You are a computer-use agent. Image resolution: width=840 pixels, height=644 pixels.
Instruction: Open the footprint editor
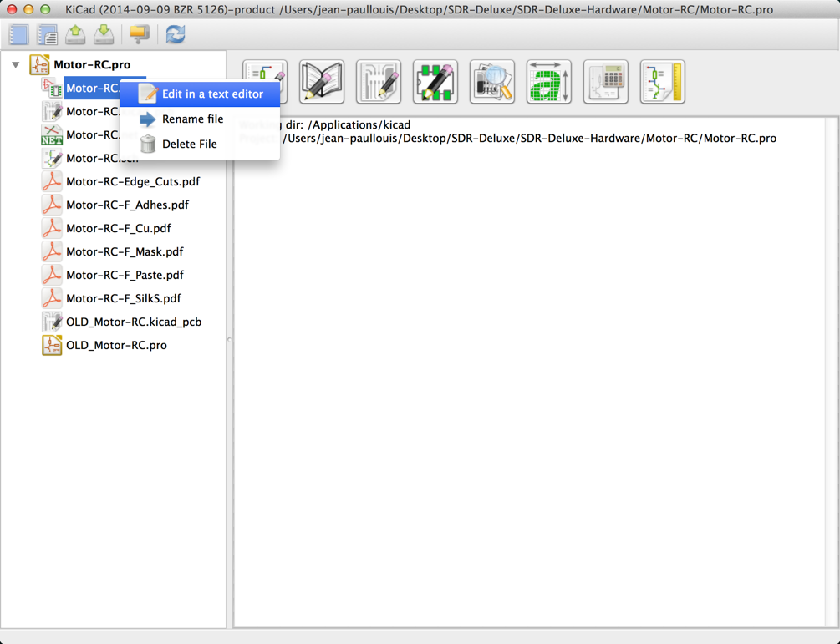click(435, 82)
